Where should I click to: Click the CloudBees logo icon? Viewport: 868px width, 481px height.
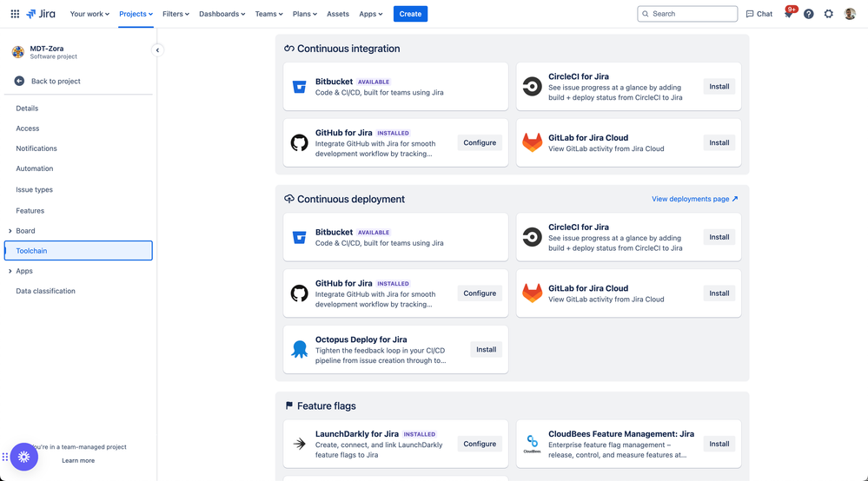[x=532, y=444]
